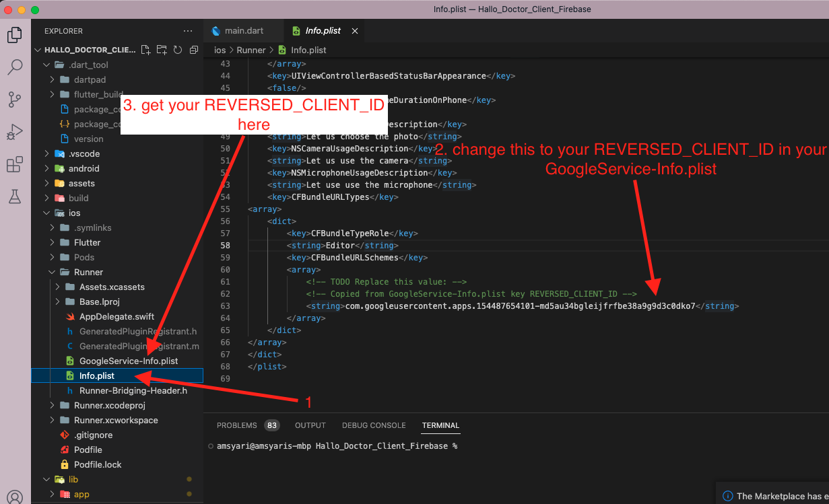Expand the Pods folder

pos(84,257)
